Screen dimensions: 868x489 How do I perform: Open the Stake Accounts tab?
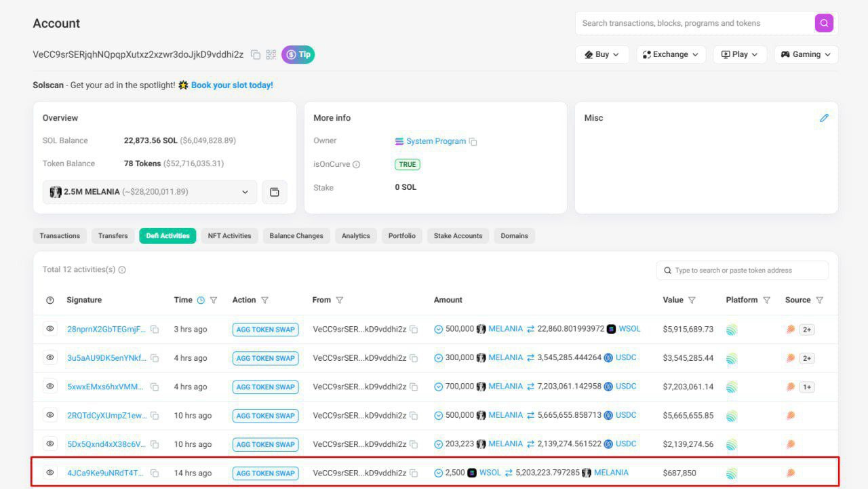pos(458,236)
